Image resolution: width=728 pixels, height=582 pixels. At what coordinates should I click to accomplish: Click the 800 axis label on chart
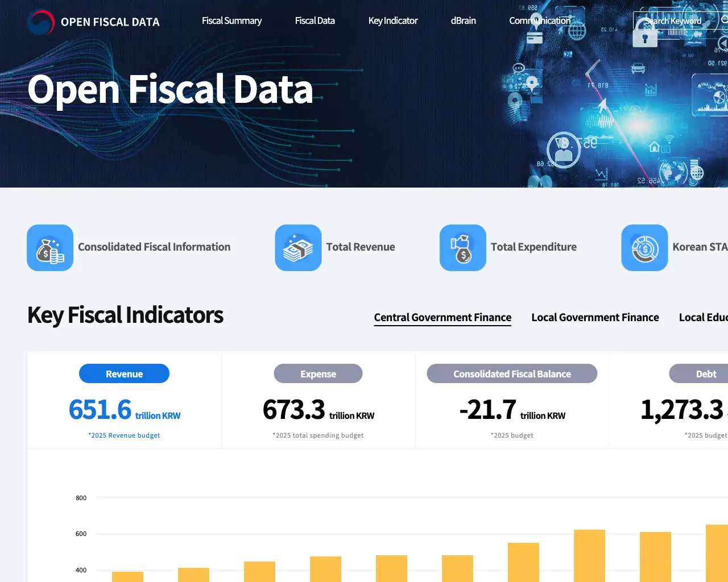[81, 498]
